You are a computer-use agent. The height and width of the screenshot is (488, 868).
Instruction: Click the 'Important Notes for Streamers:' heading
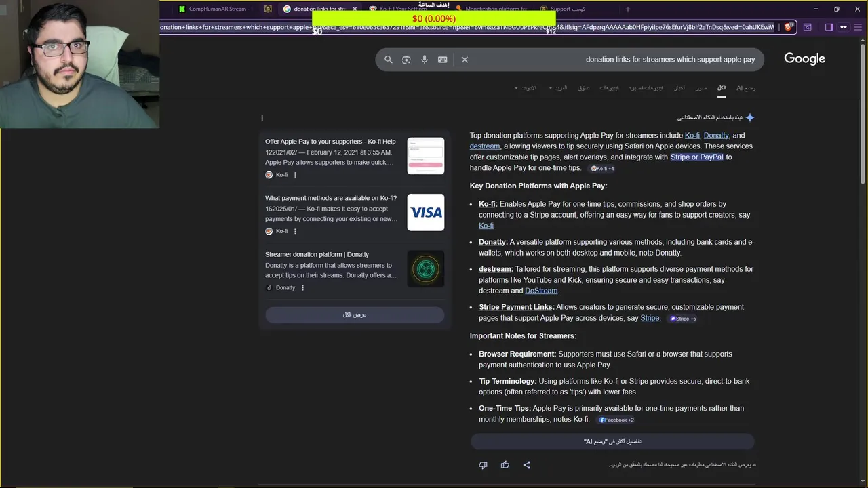[523, 336]
